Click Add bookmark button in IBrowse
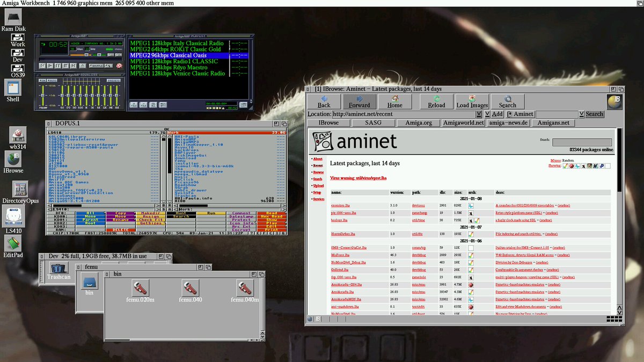The image size is (644, 362). pos(497,114)
